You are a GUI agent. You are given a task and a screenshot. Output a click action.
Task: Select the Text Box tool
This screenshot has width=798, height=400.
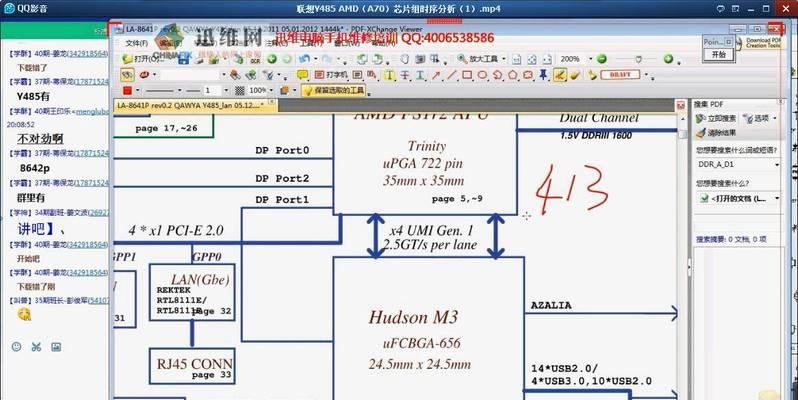357,75
